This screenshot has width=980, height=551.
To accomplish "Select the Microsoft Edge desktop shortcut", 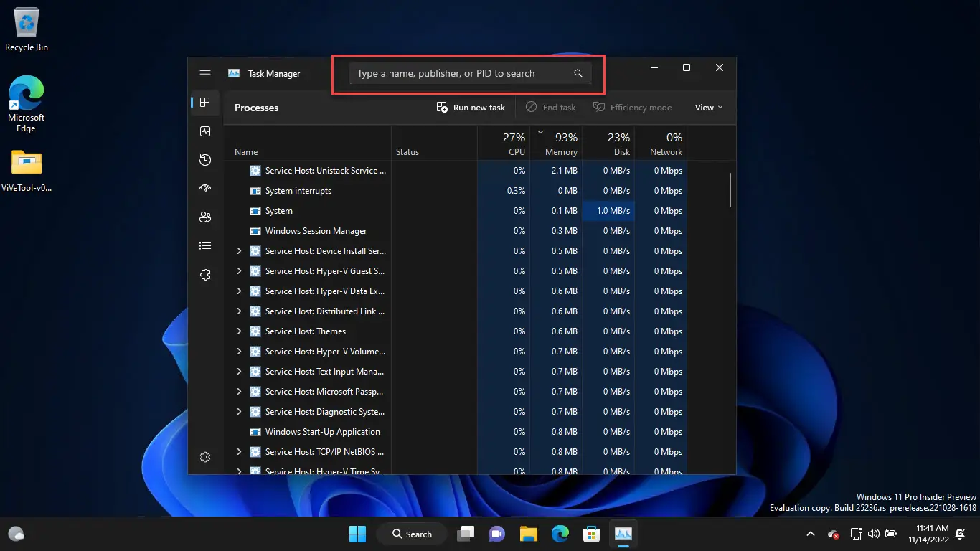I will [27, 105].
